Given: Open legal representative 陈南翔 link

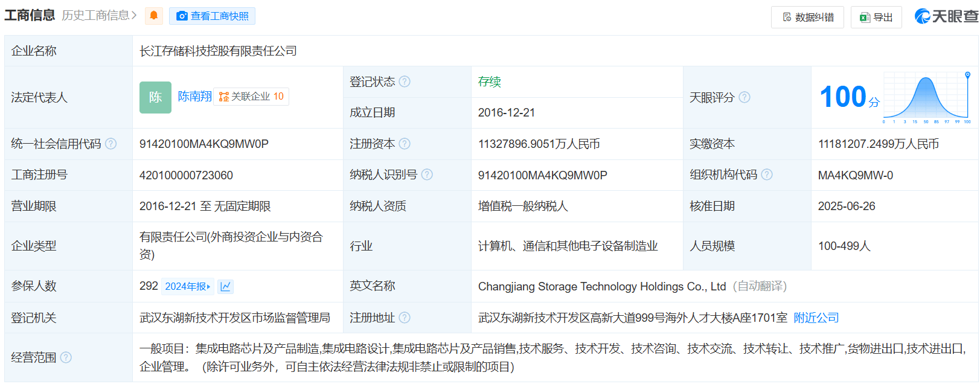Looking at the screenshot, I should click(194, 97).
